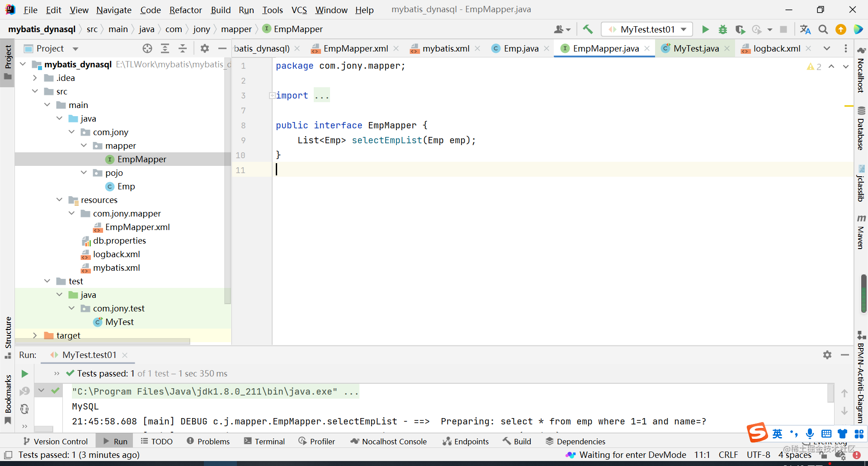Open the Profiler tool window
Viewport: 868px width, 466px height.
317,441
